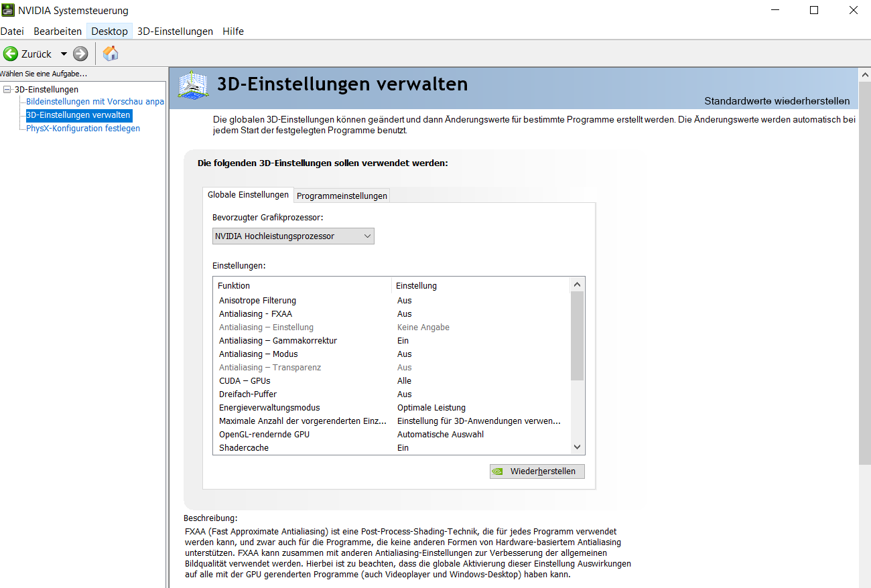The height and width of the screenshot is (588, 871).
Task: Collapse the 3D-Einstellungen tree node
Action: pos(7,89)
